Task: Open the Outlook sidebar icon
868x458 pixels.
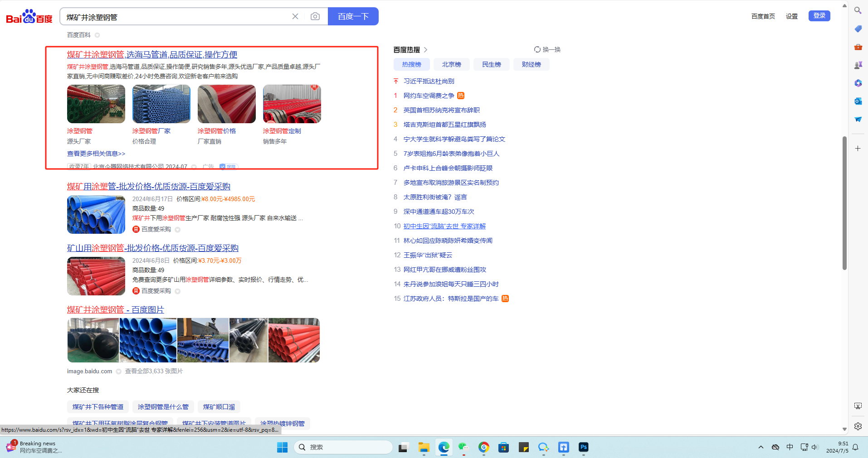Action: point(858,101)
